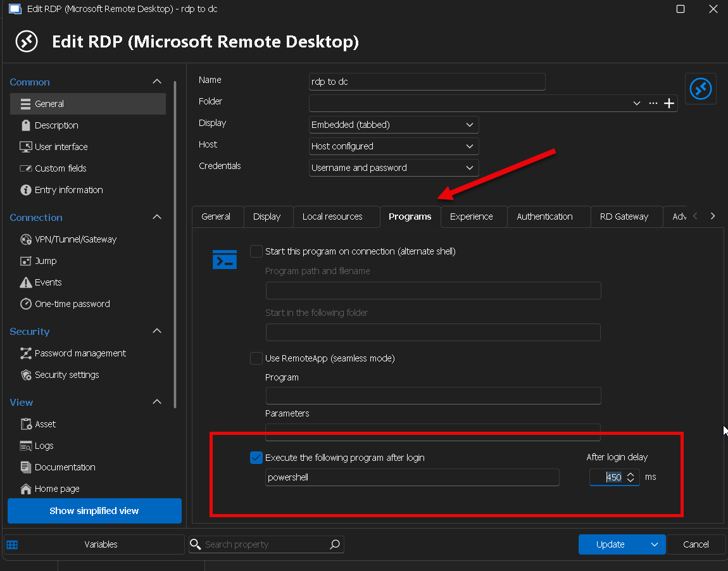This screenshot has height=571, width=728.
Task: Open the Home page house icon
Action: click(25, 489)
